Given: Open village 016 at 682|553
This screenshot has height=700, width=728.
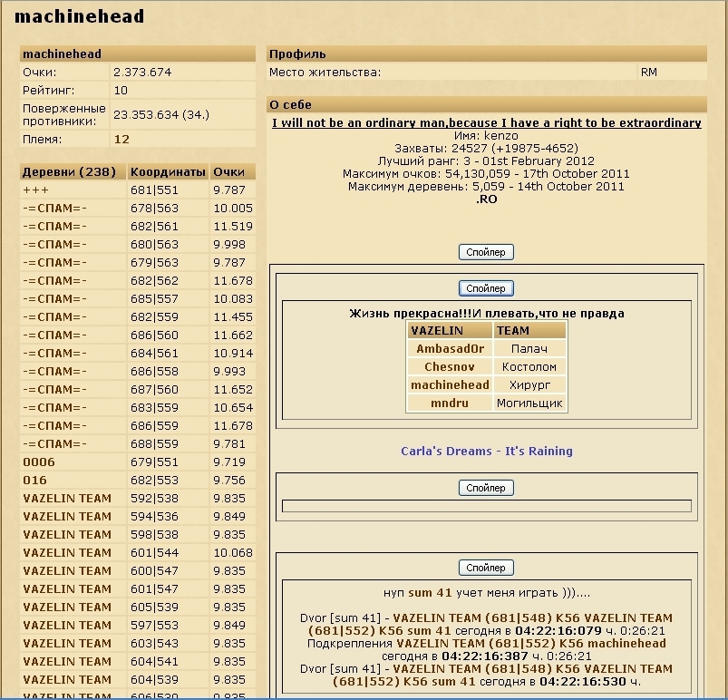Looking at the screenshot, I should tap(34, 481).
